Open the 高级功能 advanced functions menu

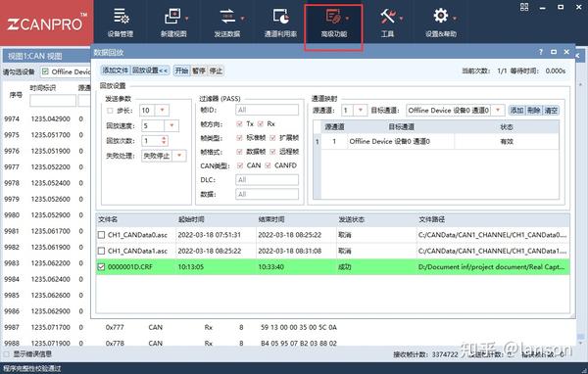tap(334, 23)
